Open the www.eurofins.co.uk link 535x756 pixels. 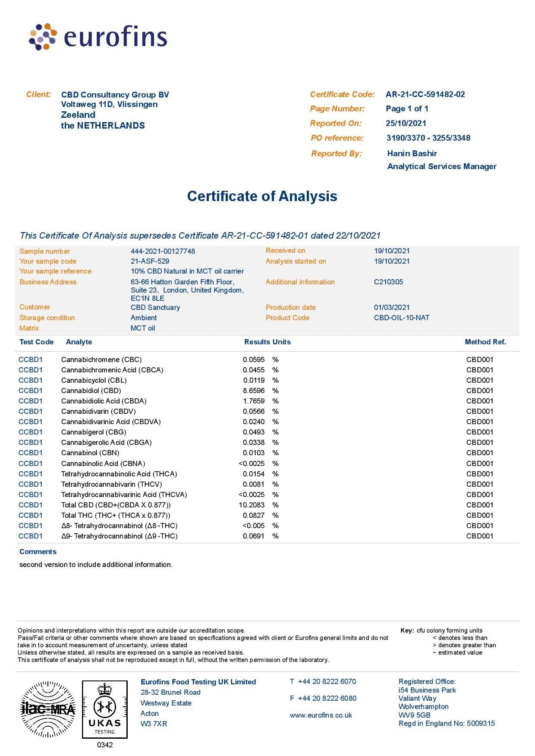[321, 715]
